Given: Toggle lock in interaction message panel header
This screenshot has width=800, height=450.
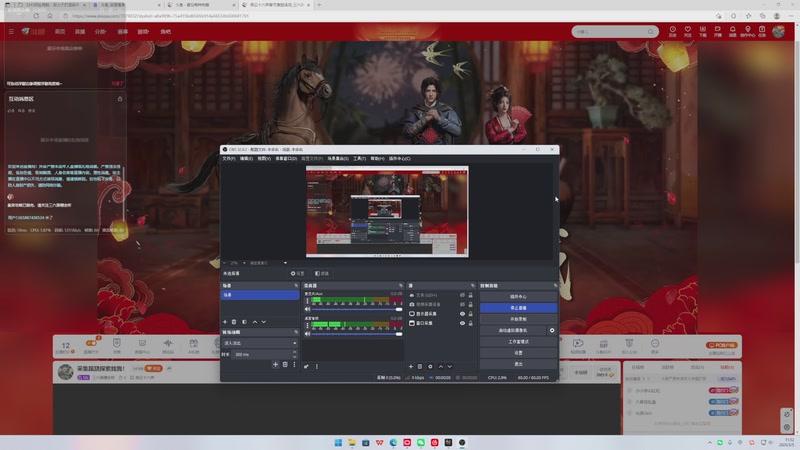Looking at the screenshot, I should pos(120,98).
